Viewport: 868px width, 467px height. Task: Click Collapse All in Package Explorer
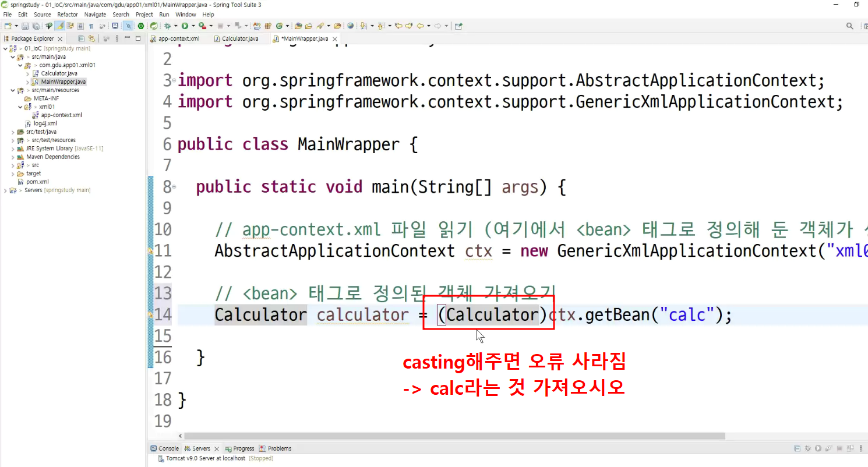(82, 38)
